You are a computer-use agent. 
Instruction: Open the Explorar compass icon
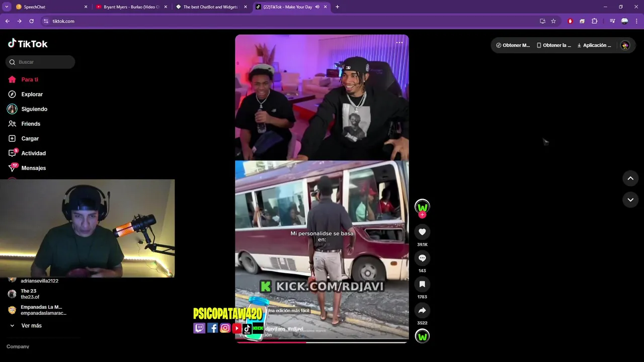[12, 94]
